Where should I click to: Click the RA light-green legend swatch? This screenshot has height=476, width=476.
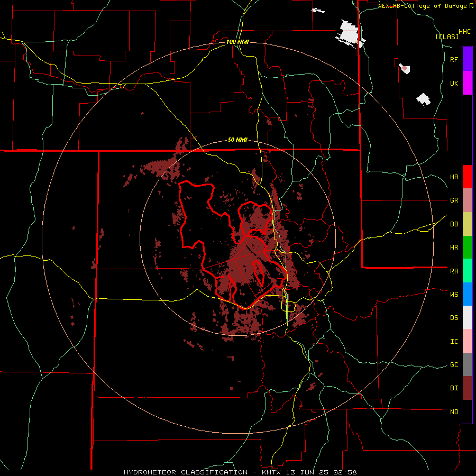467,271
